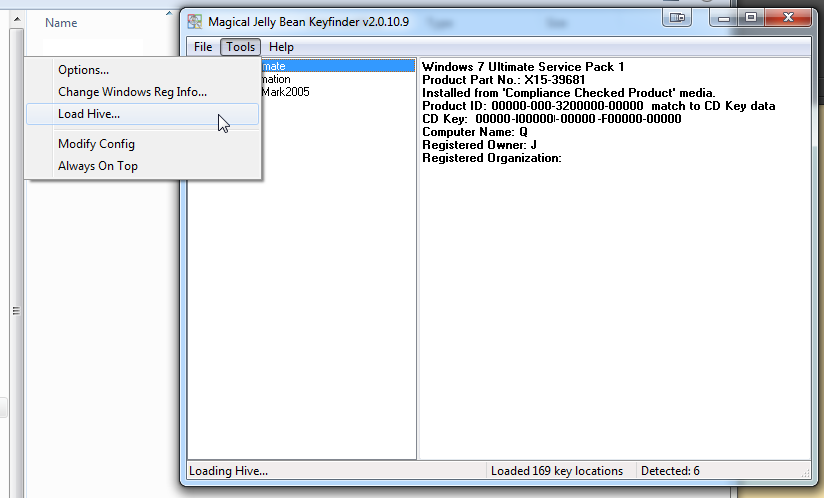Select the list entry ending in 'Mark2005'
This screenshot has width=824, height=498.
click(x=285, y=92)
